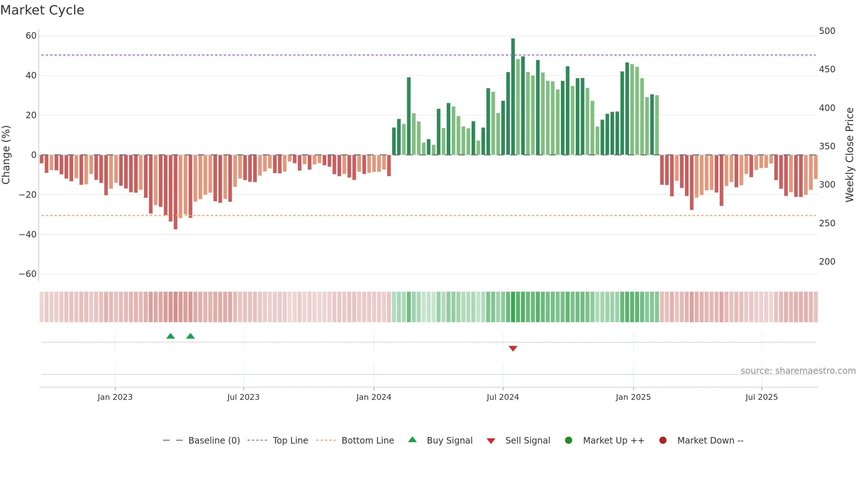Image resolution: width=868 pixels, height=488 pixels.
Task: Toggle the Baseline (0) legend entry
Action: tap(201, 440)
